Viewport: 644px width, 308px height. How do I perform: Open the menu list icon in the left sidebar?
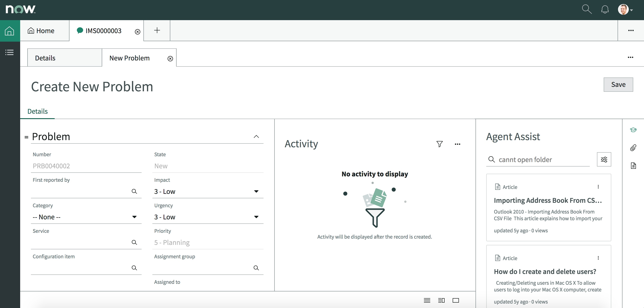9,52
